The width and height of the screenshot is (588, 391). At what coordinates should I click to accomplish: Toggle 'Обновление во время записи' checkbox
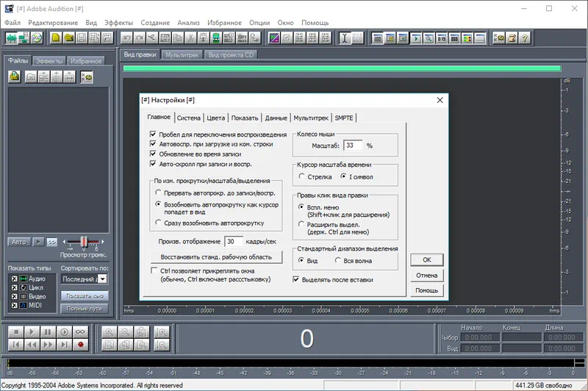tap(153, 154)
